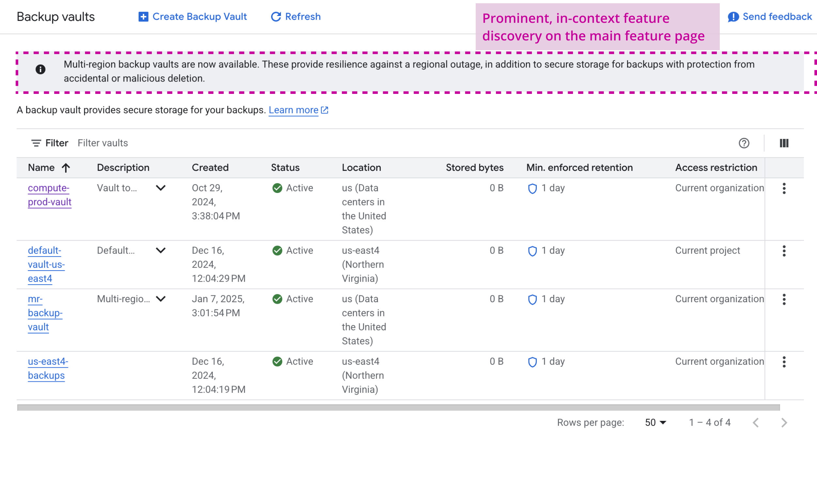Select the Refresh icon to reload vaults
Screen dimensions: 817x504
tap(276, 17)
